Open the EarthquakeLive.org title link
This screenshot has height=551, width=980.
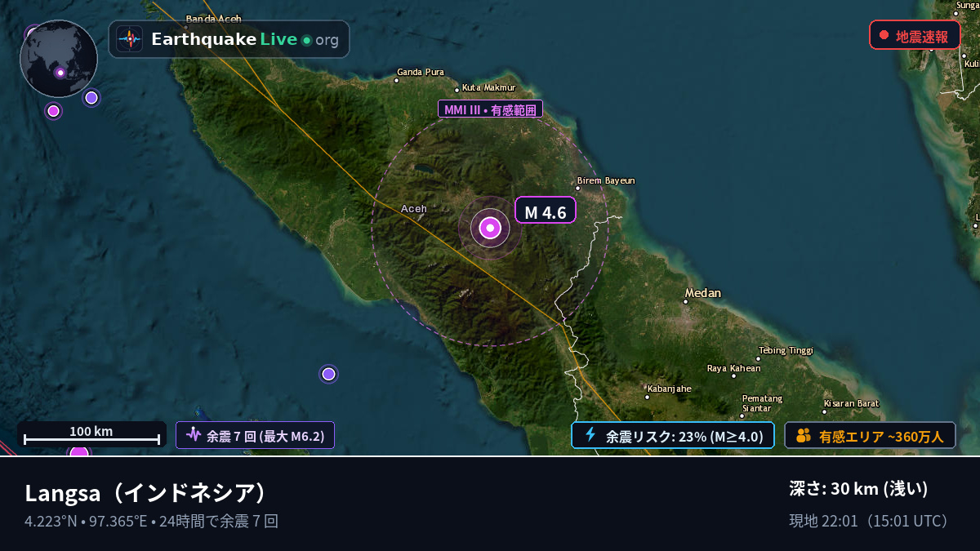click(245, 39)
